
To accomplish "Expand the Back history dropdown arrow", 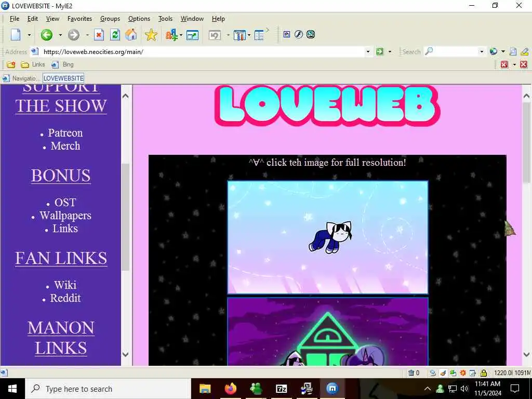I will 60,35.
